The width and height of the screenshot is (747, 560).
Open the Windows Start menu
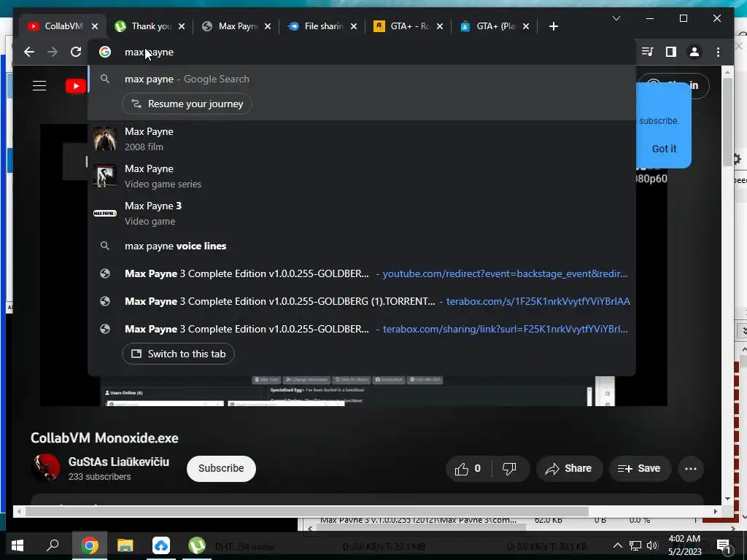pyautogui.click(x=18, y=545)
